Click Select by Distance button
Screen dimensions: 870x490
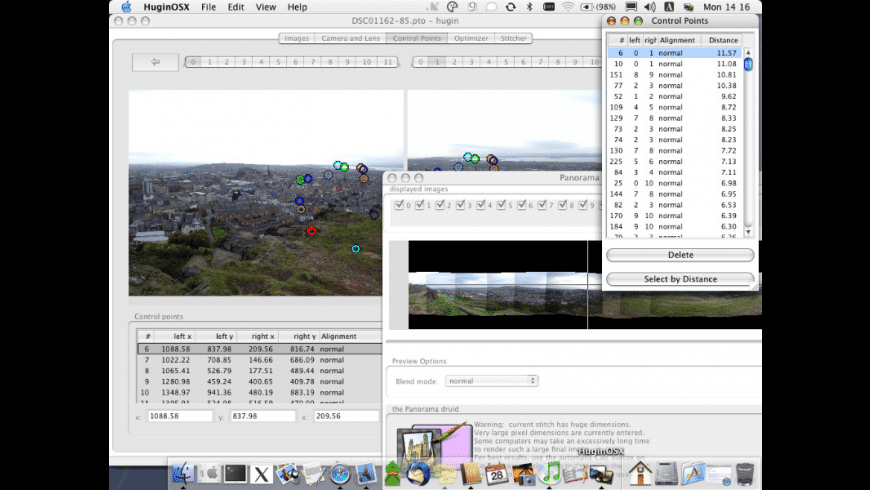click(680, 279)
